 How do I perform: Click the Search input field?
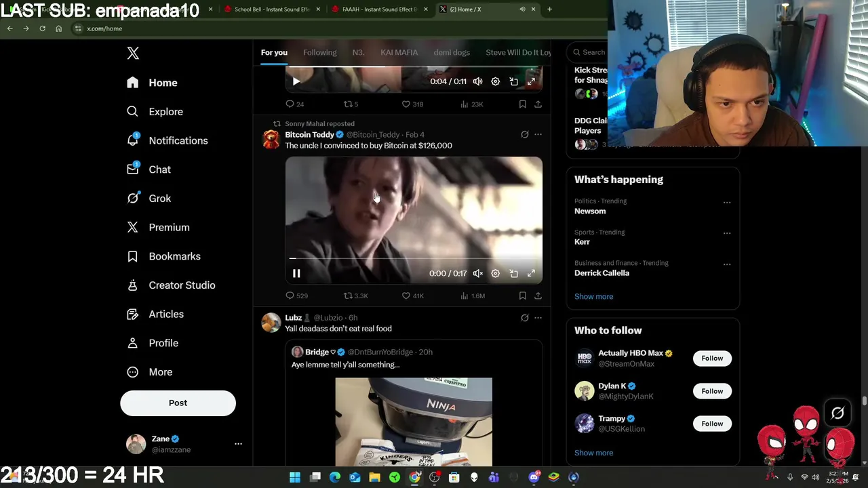pos(587,52)
